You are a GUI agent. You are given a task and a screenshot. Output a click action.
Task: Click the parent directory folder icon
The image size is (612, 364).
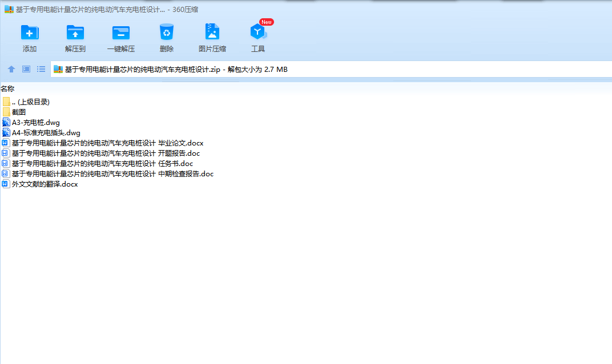(x=6, y=102)
